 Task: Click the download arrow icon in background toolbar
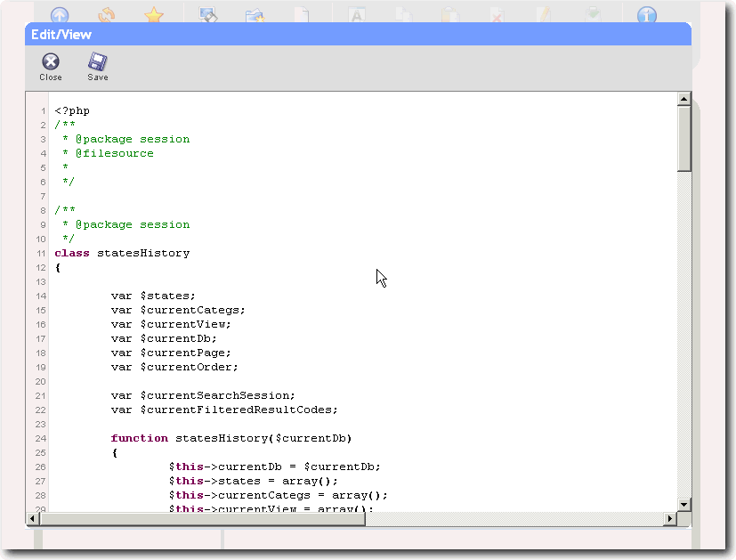(x=593, y=15)
